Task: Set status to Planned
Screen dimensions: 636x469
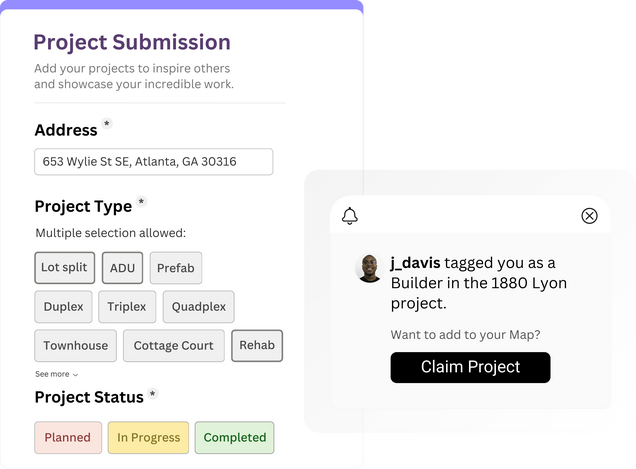Action: [x=68, y=437]
